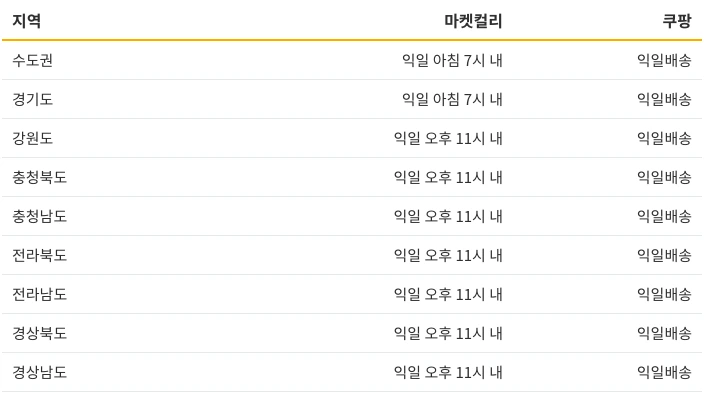Click 전라북도 row's 마켓컬리 delivery time cell
721x401 pixels.
(448, 255)
